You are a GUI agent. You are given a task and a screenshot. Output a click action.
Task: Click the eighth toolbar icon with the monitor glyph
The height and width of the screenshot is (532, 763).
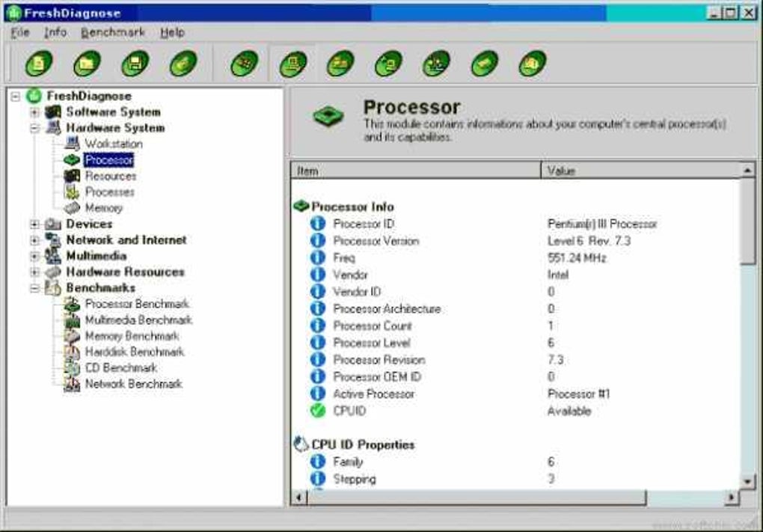click(x=389, y=64)
